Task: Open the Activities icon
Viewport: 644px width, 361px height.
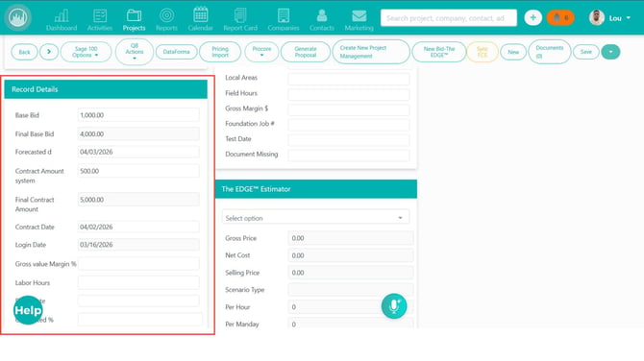Action: [100, 16]
